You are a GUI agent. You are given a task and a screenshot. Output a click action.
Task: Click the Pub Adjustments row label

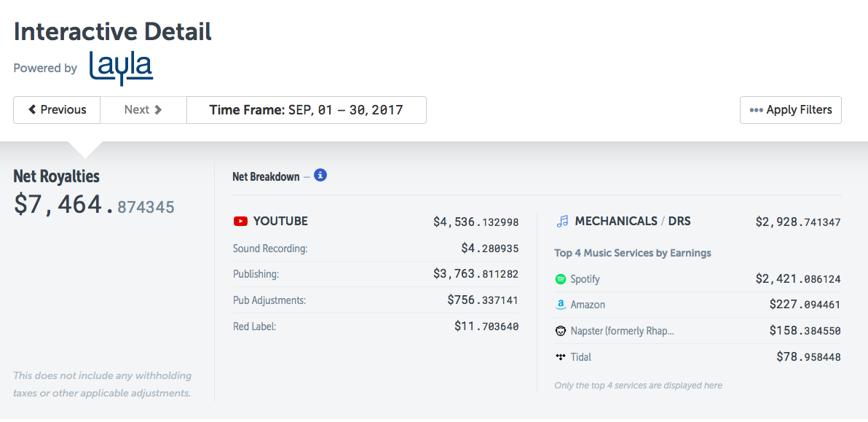click(x=269, y=300)
